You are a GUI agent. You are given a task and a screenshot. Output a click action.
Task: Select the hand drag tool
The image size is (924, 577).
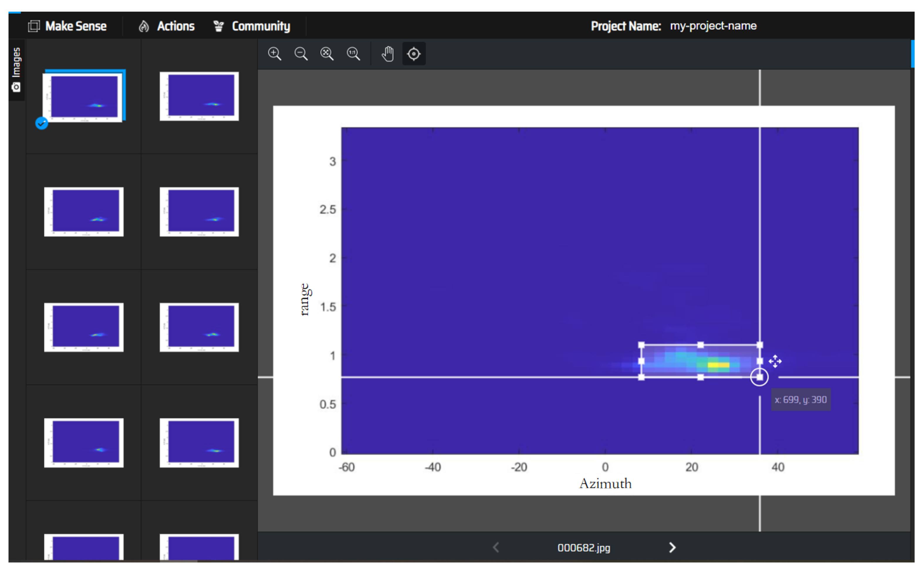(x=387, y=54)
